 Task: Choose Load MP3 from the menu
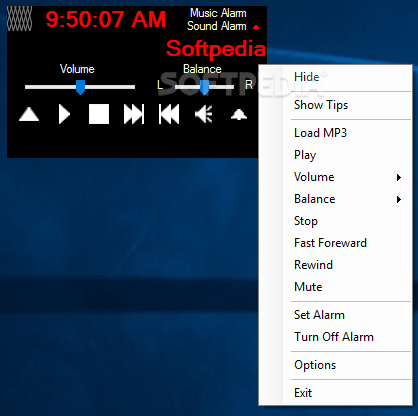[335, 133]
